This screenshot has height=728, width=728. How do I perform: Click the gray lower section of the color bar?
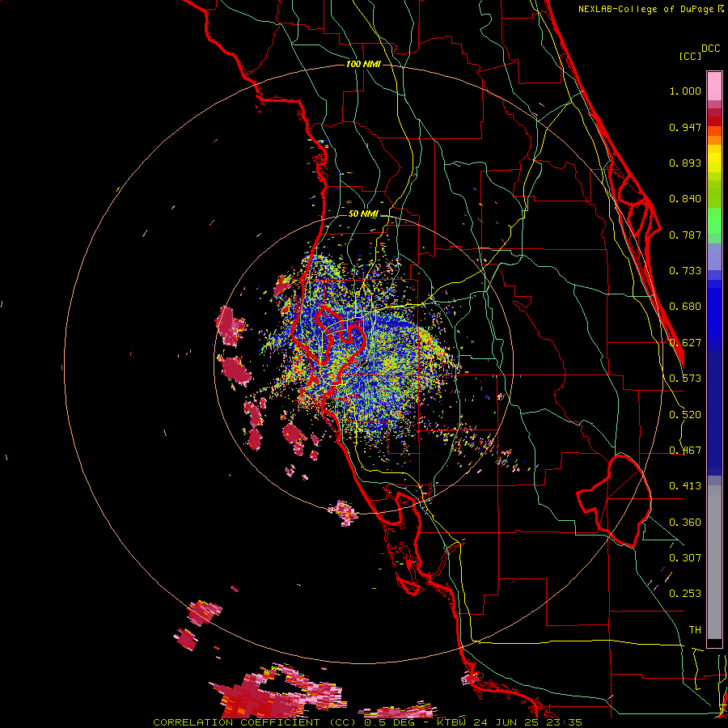pyautogui.click(x=714, y=562)
